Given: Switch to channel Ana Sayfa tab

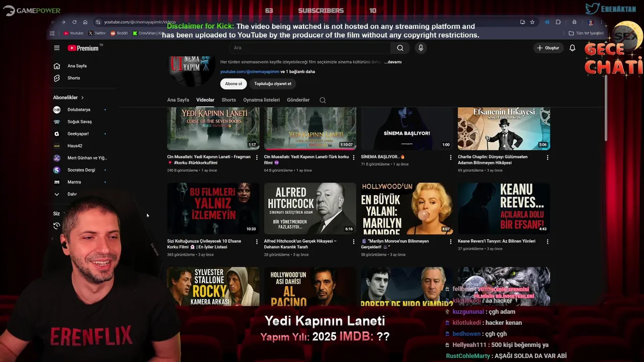Looking at the screenshot, I should [x=178, y=100].
